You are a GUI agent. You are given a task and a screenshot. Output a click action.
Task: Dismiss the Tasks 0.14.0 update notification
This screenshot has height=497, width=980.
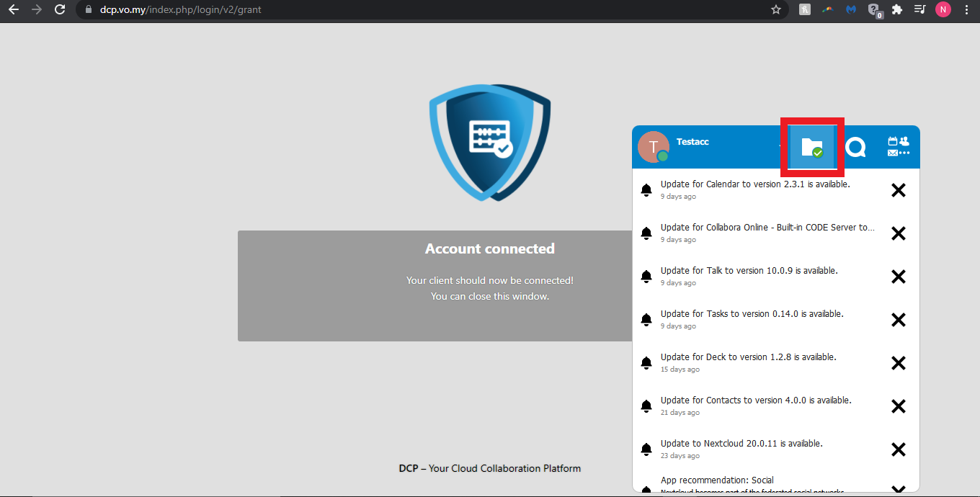point(898,320)
